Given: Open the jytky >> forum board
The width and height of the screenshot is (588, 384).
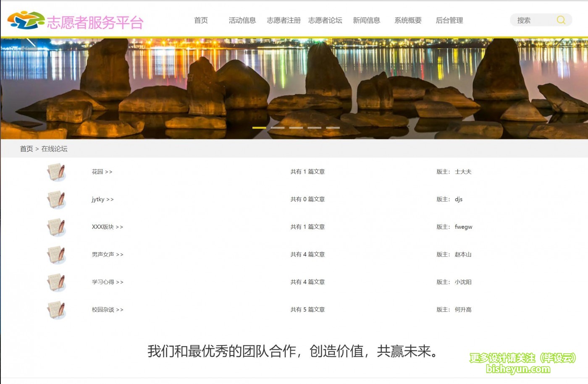Looking at the screenshot, I should pos(102,199).
